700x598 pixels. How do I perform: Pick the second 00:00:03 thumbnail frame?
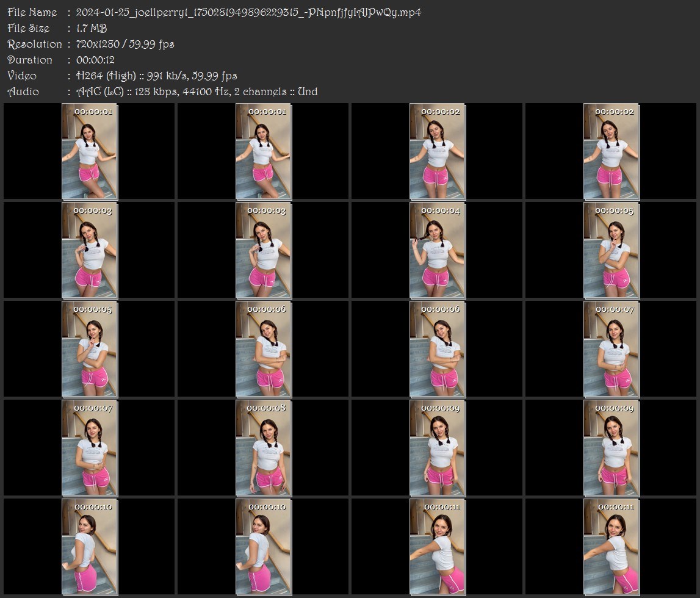point(264,250)
